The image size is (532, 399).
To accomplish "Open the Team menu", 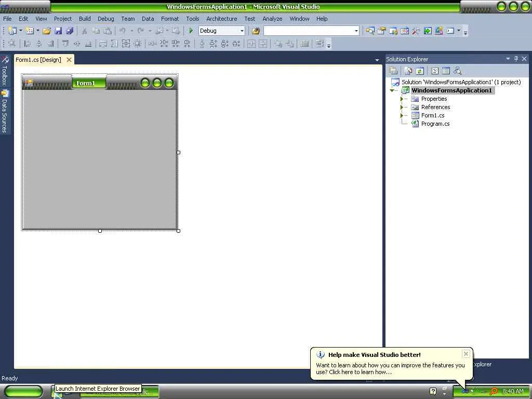I will pos(128,19).
